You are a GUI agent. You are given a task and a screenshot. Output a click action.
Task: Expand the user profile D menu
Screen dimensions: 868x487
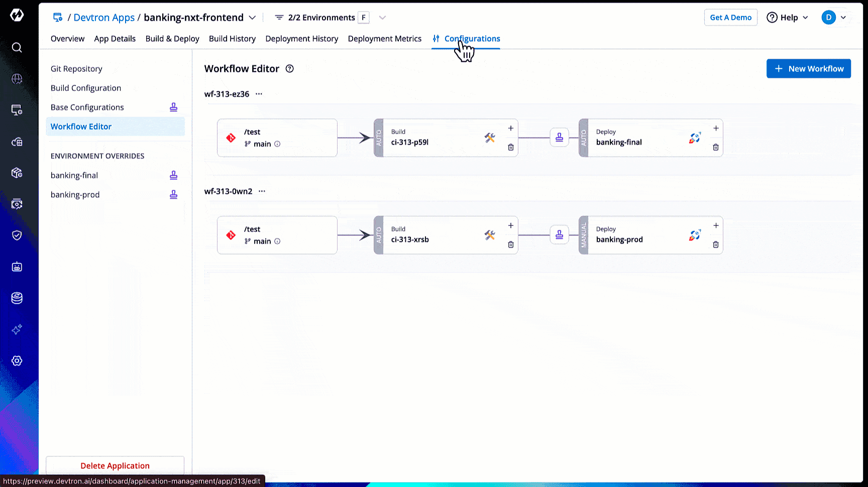point(834,18)
